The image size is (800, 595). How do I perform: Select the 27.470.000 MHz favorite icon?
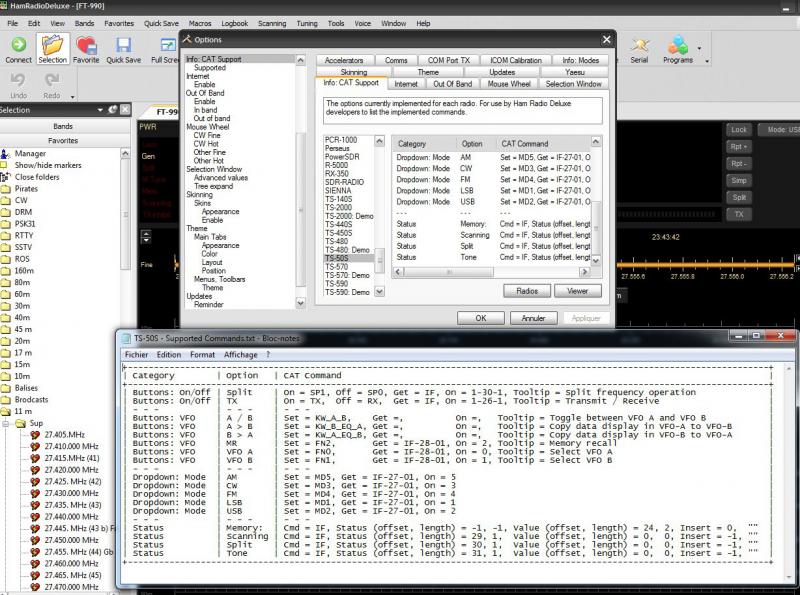pos(35,587)
